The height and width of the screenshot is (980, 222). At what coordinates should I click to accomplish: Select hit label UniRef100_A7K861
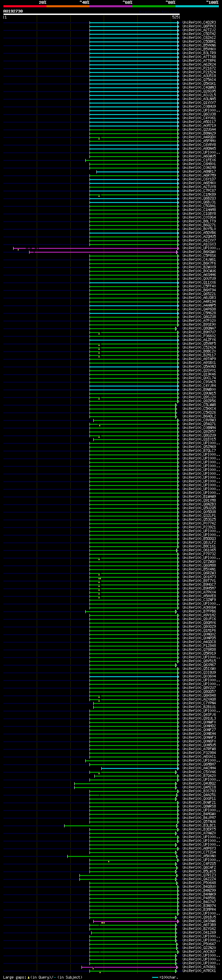pyautogui.click(x=199, y=967)
